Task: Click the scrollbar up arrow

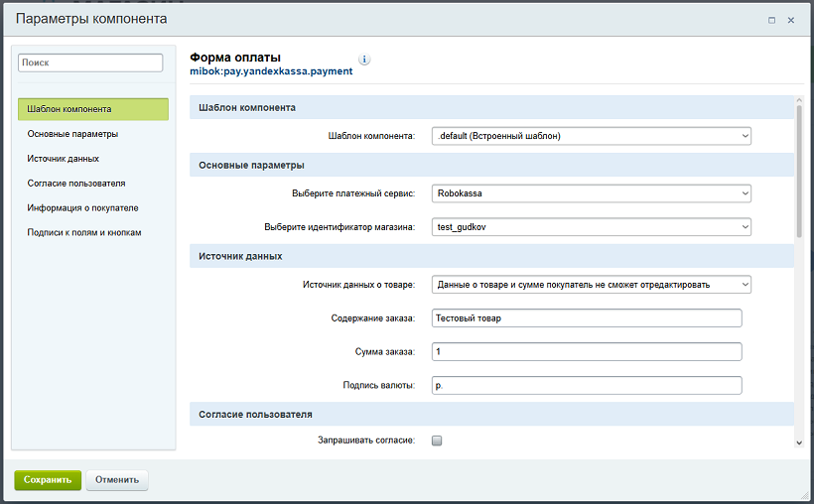Action: (x=799, y=100)
